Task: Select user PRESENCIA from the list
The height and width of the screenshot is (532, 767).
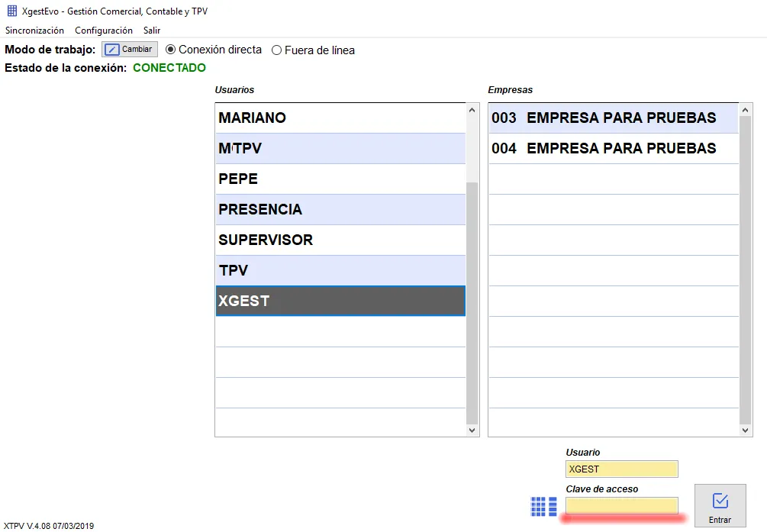Action: pyautogui.click(x=340, y=209)
